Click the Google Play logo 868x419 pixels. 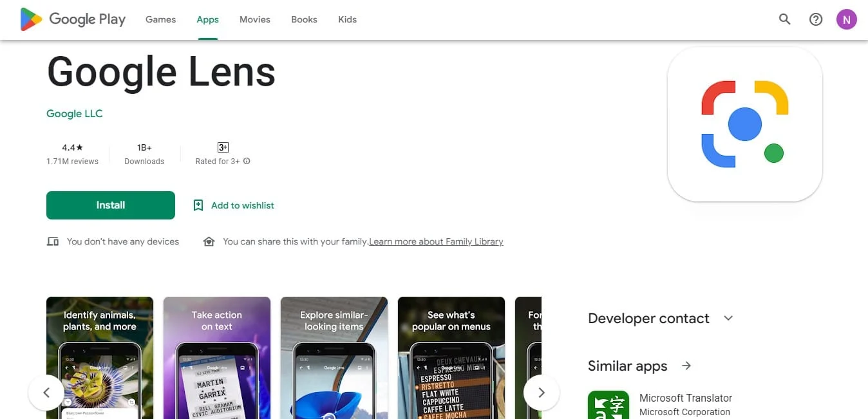(x=73, y=19)
